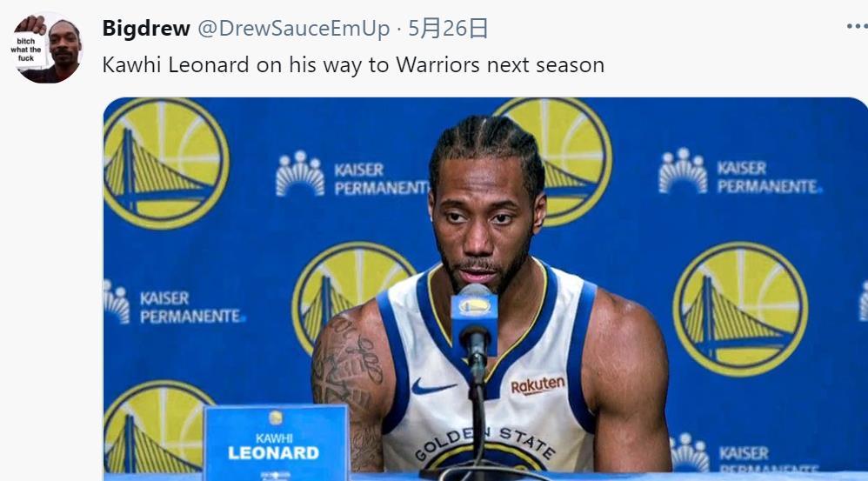Image resolution: width=868 pixels, height=481 pixels.
Task: Click the Nike swoosh on the jersey
Action: point(431,386)
